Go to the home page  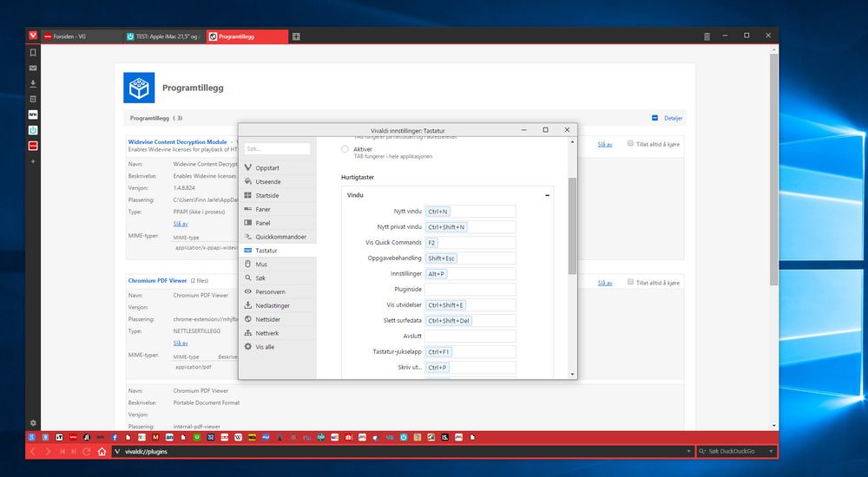pos(102,452)
